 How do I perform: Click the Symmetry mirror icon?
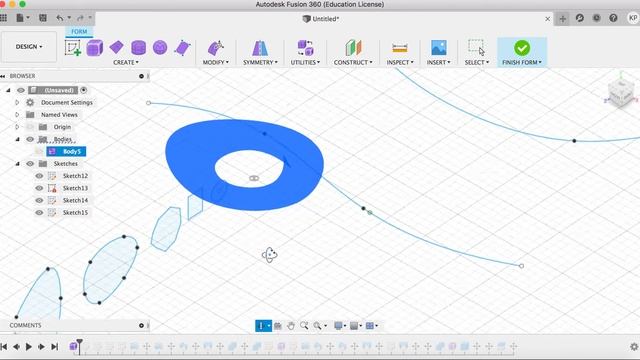tap(260, 48)
